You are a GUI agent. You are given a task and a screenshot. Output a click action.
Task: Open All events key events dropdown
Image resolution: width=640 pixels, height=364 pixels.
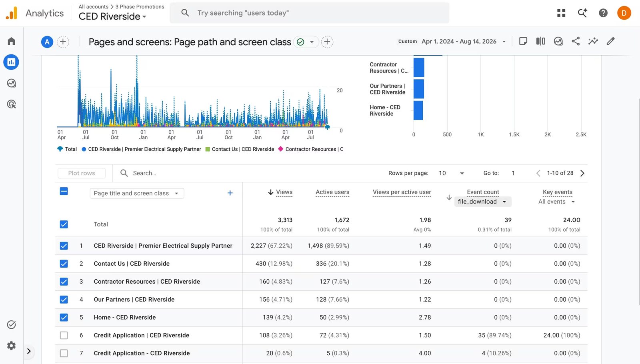[x=557, y=202]
